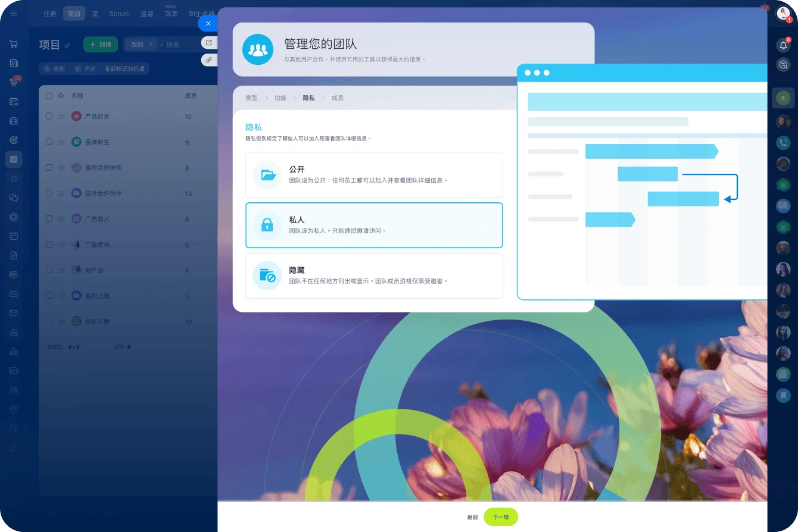Check the box for 品牌新生 row
Screen dimensions: 798x532
[49, 142]
